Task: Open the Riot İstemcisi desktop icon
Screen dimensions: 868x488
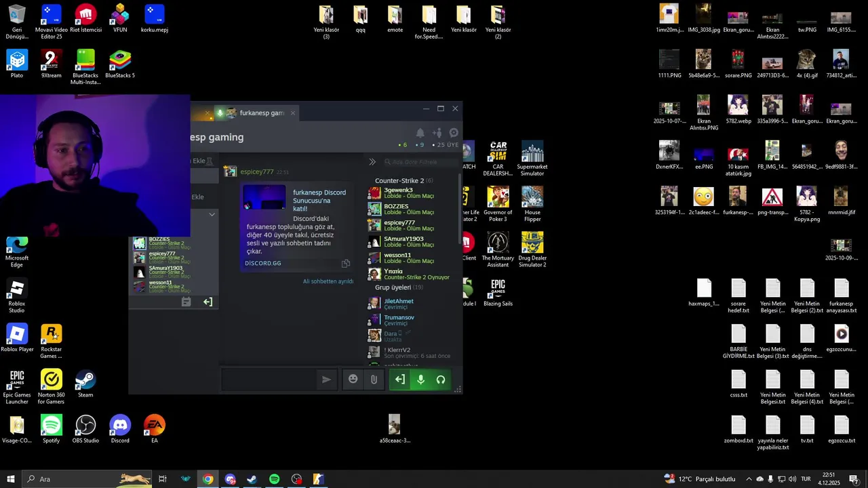Action: tap(85, 19)
